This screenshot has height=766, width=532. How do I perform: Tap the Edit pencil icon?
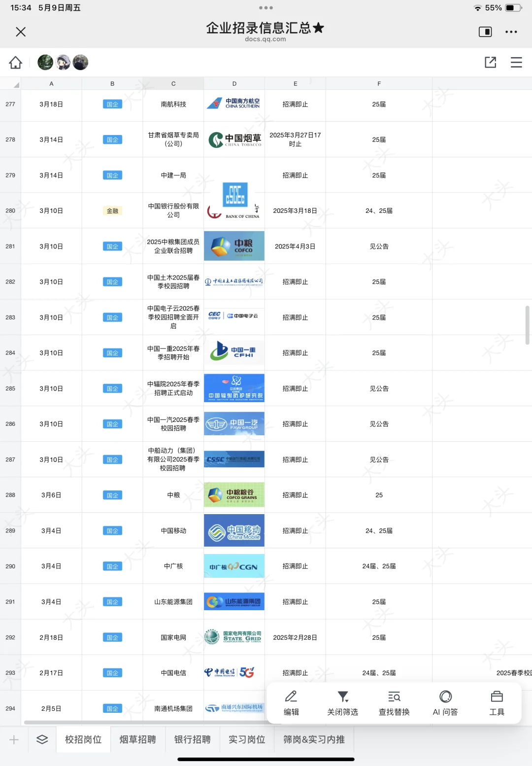click(291, 703)
